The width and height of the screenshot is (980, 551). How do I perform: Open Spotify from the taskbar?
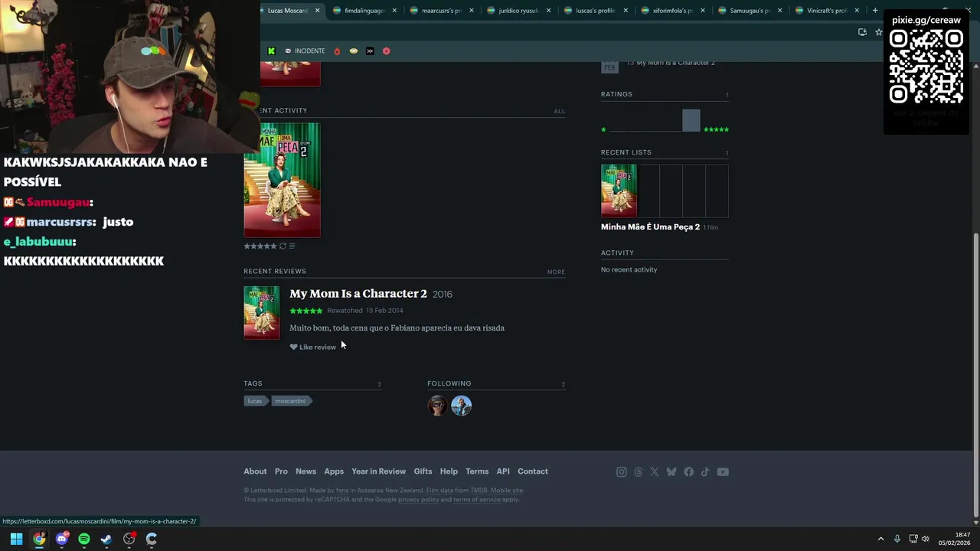click(x=84, y=539)
